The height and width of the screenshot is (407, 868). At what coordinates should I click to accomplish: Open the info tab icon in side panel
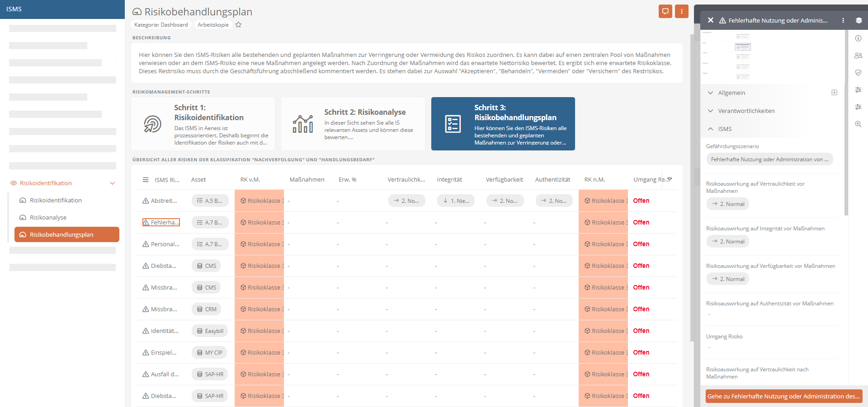858,38
